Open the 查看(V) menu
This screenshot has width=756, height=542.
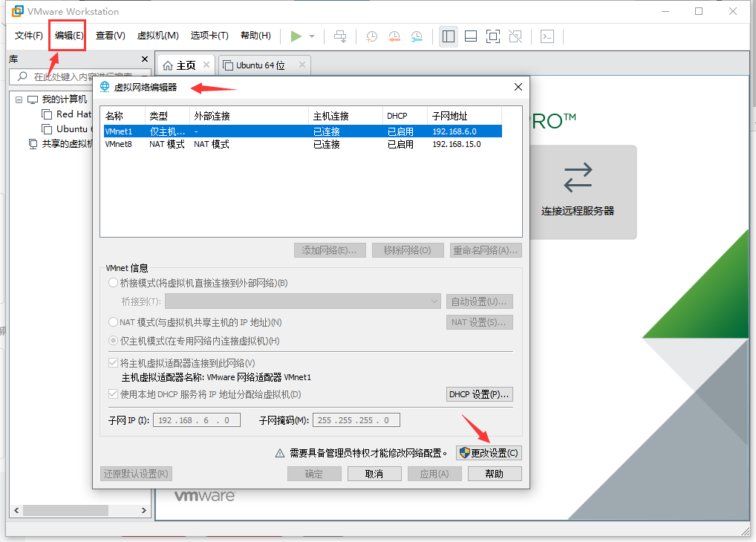(111, 36)
